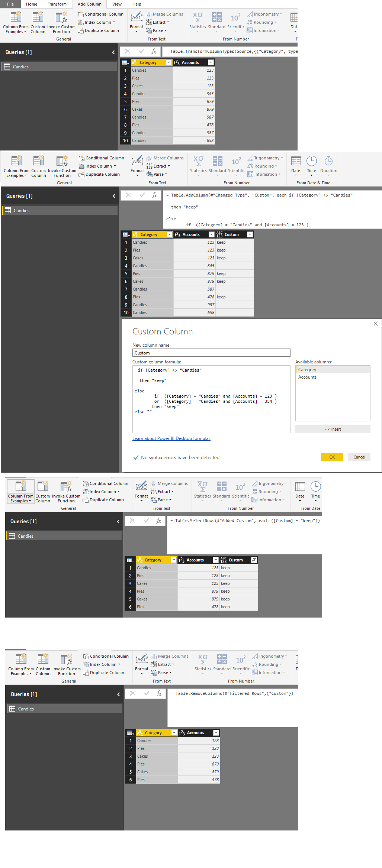Viewport: 382px width, 868px height.
Task: Click the Duration clock icon
Action: tap(328, 161)
